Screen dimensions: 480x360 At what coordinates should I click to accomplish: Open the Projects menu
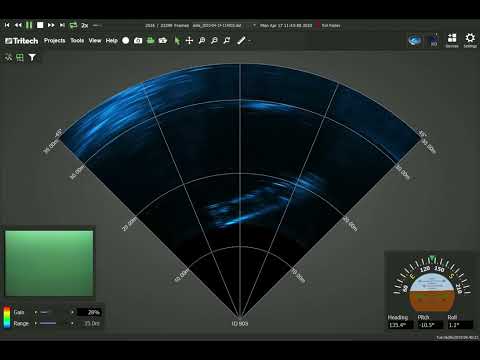point(55,41)
